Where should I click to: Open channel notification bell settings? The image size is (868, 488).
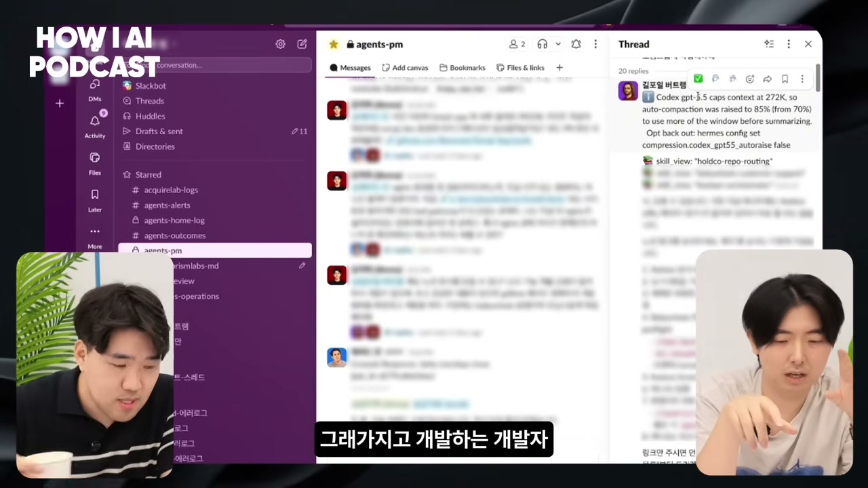576,44
